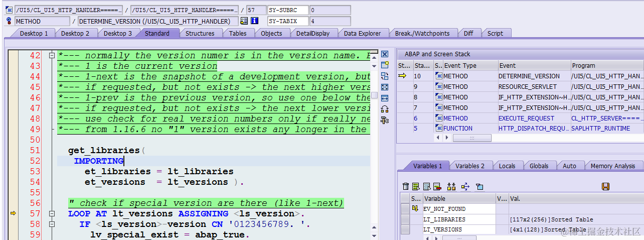
Task: Click the branching-arrows icon in Variables toolbar
Action: [465, 186]
